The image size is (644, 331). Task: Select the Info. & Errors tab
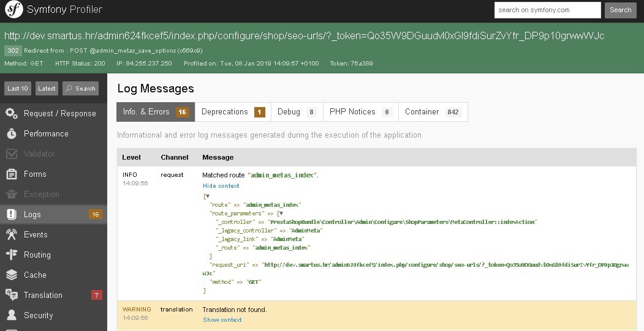[156, 112]
